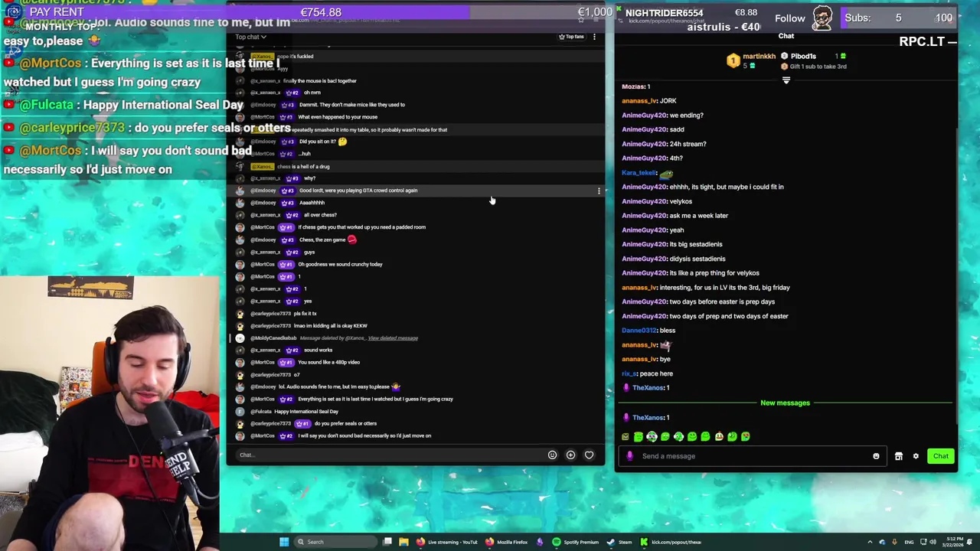The width and height of the screenshot is (980, 551).
Task: Click 'View deleted message' link
Action: (393, 338)
